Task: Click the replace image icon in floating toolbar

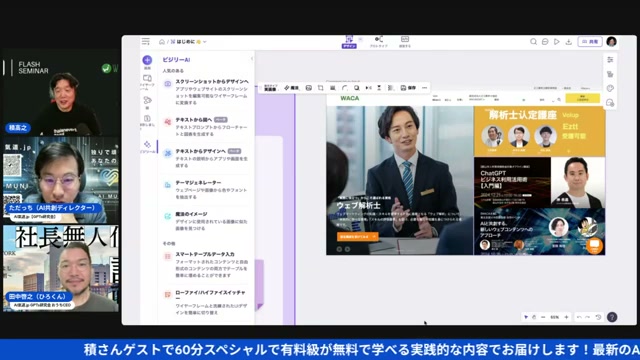Action: (309, 88)
